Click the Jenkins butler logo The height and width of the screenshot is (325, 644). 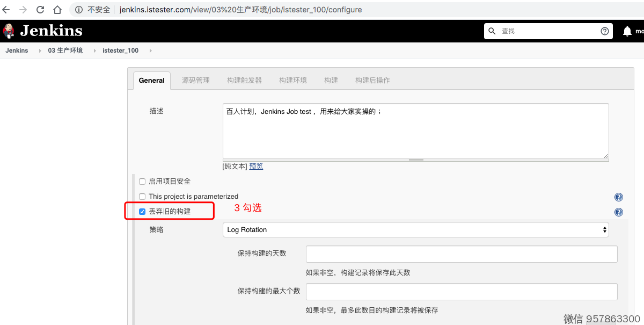pos(9,31)
